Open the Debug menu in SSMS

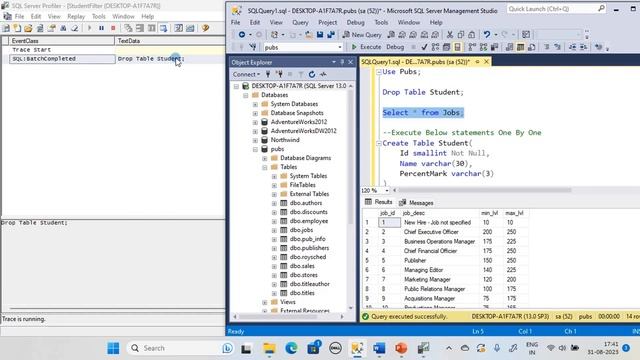pyautogui.click(x=356, y=22)
